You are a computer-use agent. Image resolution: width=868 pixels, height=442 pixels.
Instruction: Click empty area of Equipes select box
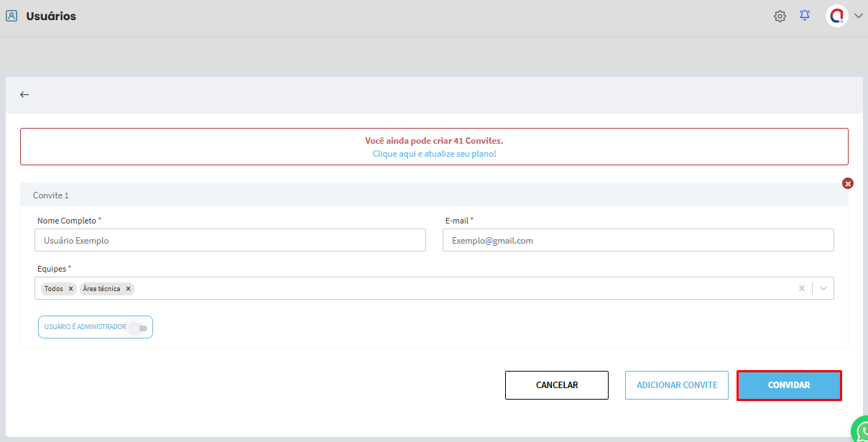click(460, 288)
